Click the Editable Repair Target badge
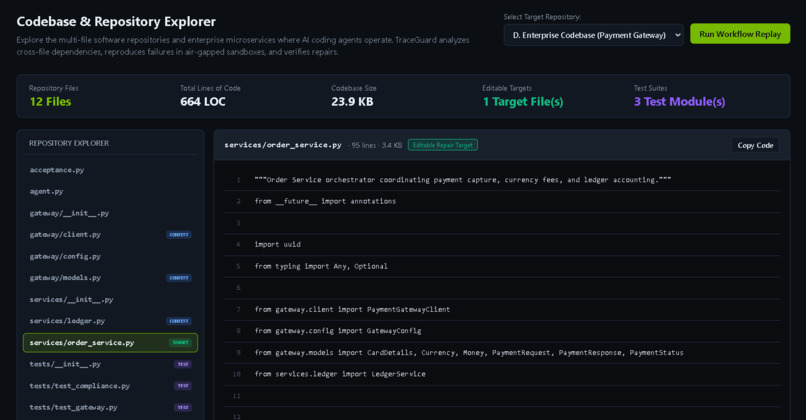 [x=443, y=145]
